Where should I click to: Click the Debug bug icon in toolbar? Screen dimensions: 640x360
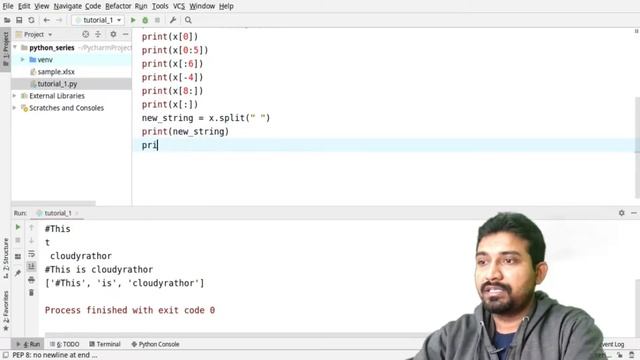coord(145,20)
